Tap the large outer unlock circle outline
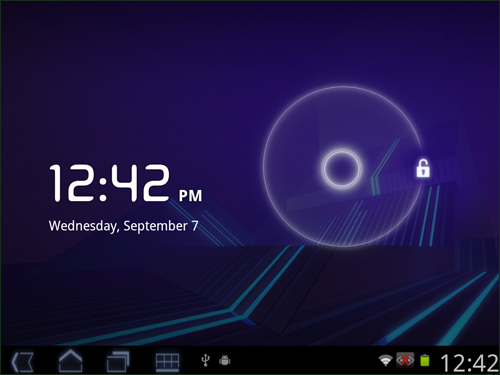 tap(342, 166)
